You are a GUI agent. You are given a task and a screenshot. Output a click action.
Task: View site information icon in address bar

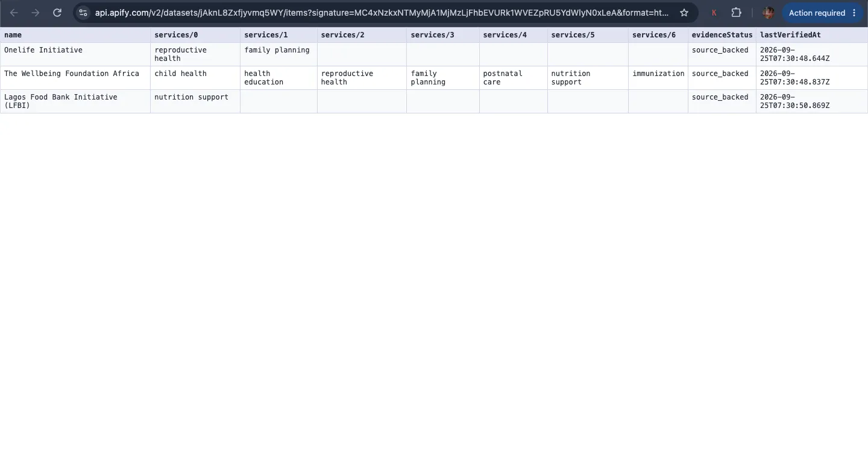pyautogui.click(x=83, y=13)
